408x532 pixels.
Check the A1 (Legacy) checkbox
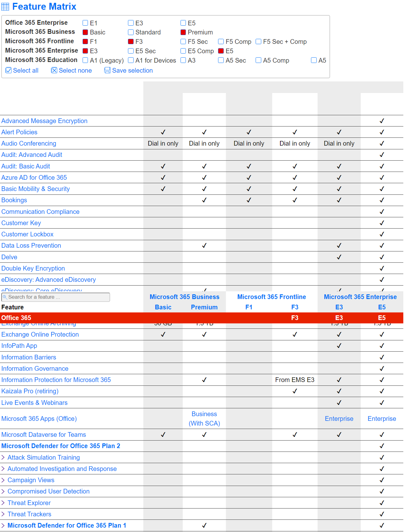(85, 60)
